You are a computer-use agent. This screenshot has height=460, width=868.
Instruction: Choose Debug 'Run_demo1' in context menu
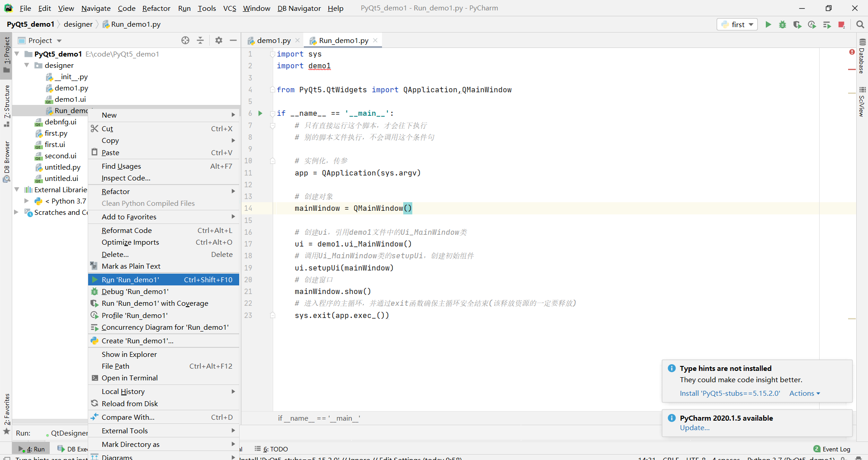pyautogui.click(x=164, y=291)
